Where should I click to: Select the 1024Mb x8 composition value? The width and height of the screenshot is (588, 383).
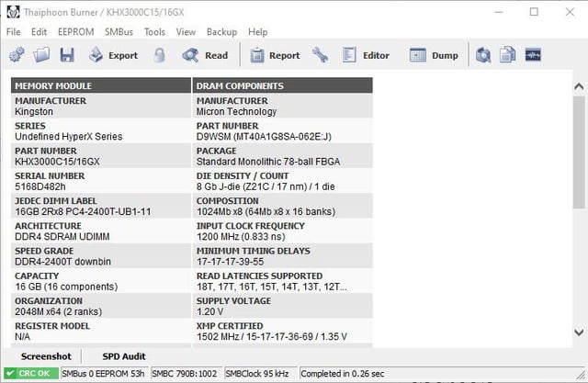point(266,212)
